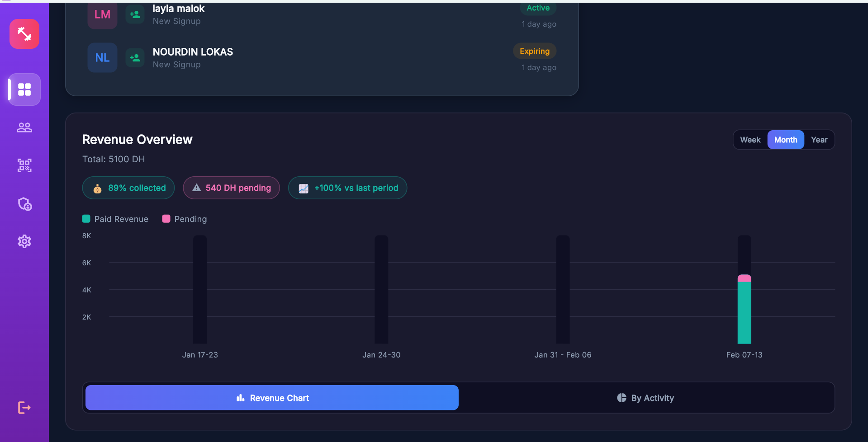Toggle the Paid Revenue legend swatch
The image size is (868, 442).
pyautogui.click(x=86, y=219)
